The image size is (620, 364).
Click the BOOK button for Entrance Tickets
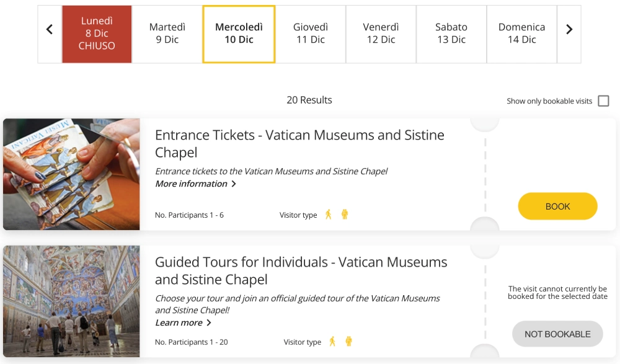pos(557,206)
